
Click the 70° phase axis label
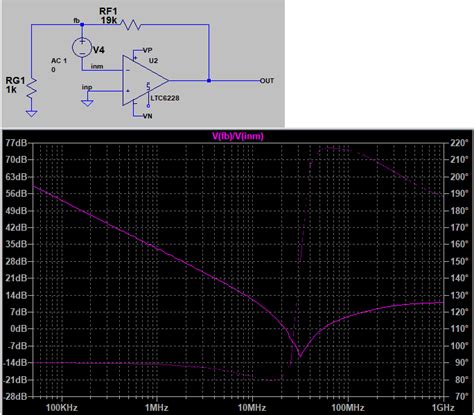pos(461,397)
